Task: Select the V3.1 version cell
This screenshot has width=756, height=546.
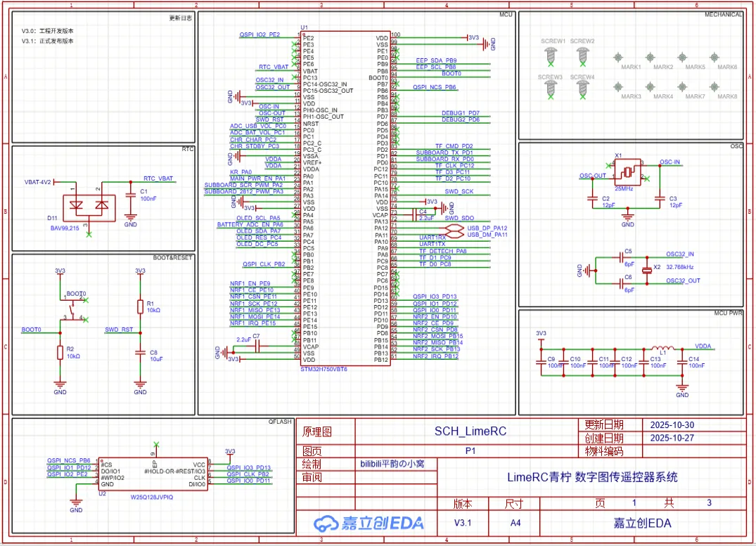Action: (462, 523)
